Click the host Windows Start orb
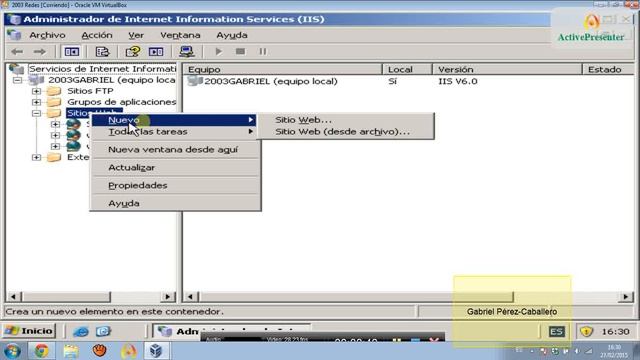 pos(12,351)
